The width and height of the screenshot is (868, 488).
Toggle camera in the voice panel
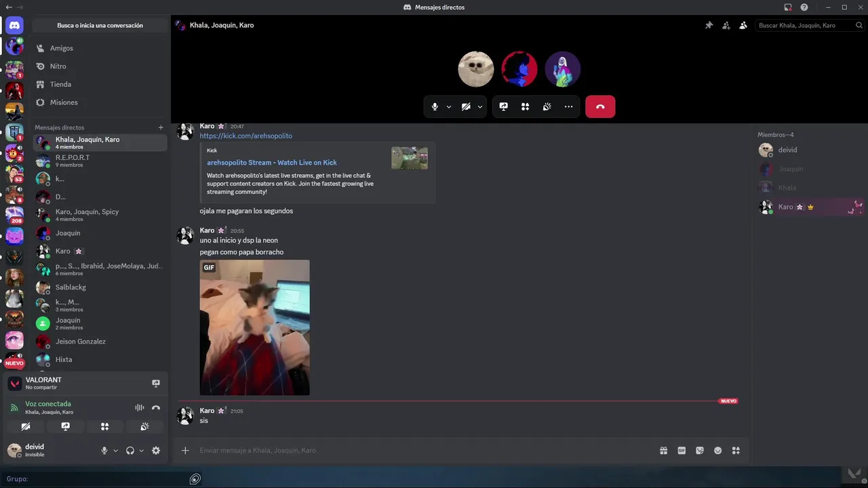tap(26, 426)
